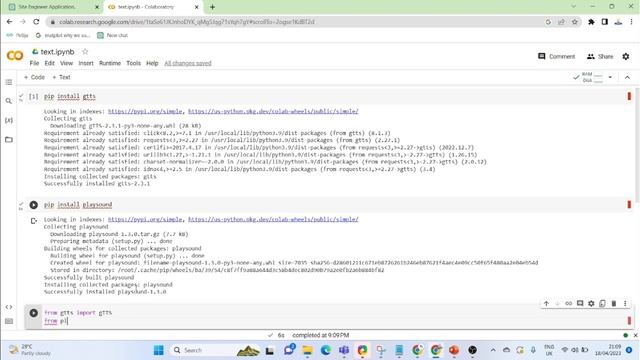The height and width of the screenshot is (360, 640).
Task: Open the Insert menu
Action: [x=86, y=63]
